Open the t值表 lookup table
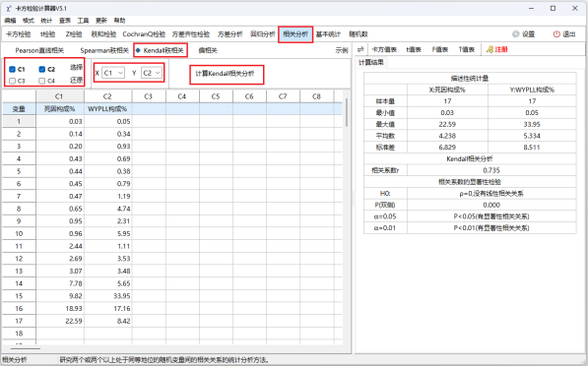Viewport: 588px width, 366px height. 414,49
